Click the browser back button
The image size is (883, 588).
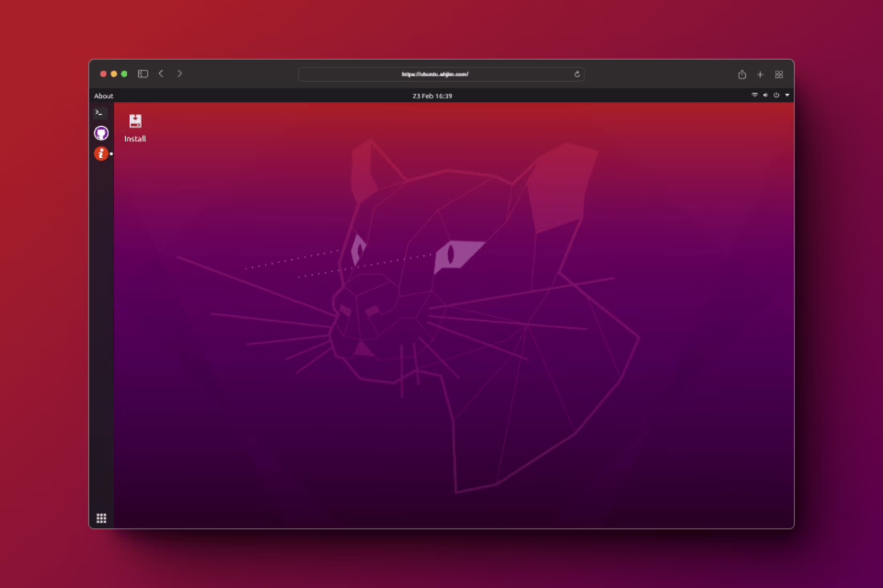click(161, 73)
